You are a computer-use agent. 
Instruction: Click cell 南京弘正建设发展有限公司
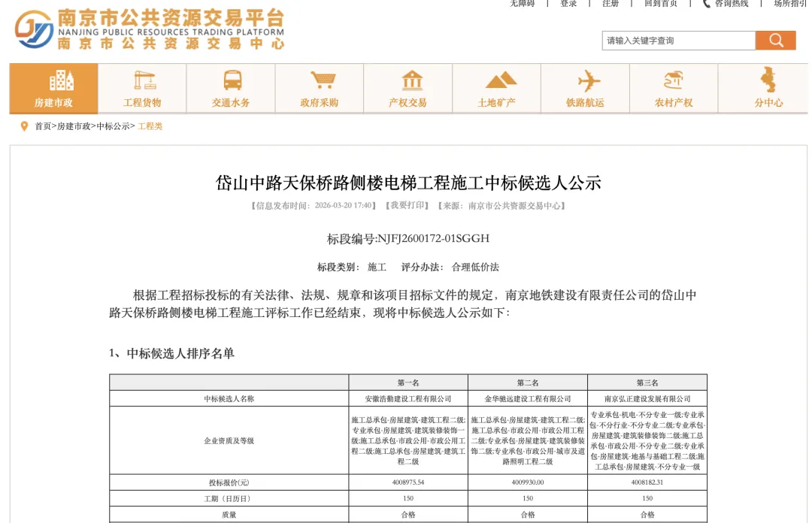(x=647, y=399)
